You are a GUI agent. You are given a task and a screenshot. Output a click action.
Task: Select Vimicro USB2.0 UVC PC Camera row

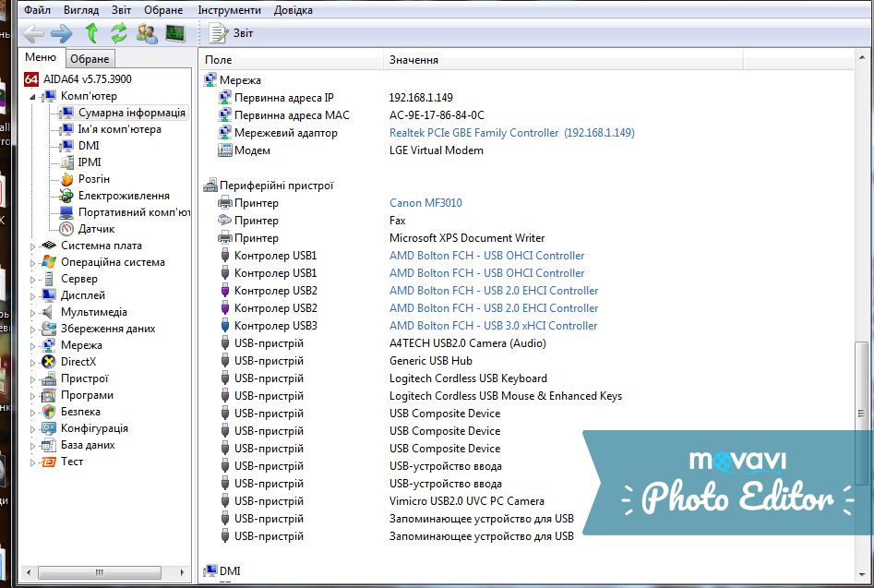tap(527, 501)
